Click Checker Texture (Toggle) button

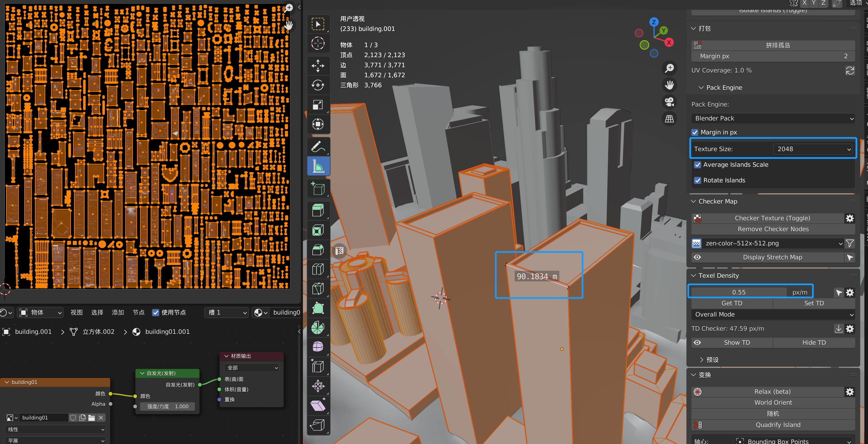coord(768,218)
